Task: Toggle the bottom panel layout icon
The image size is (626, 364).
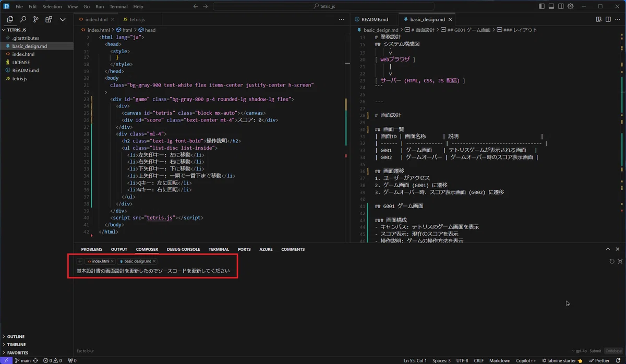Action: pos(551,6)
